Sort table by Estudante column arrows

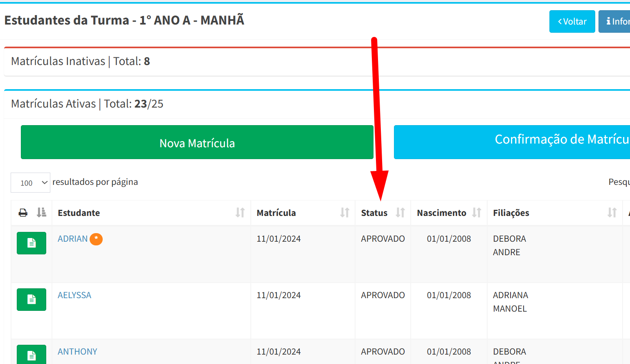(x=240, y=213)
